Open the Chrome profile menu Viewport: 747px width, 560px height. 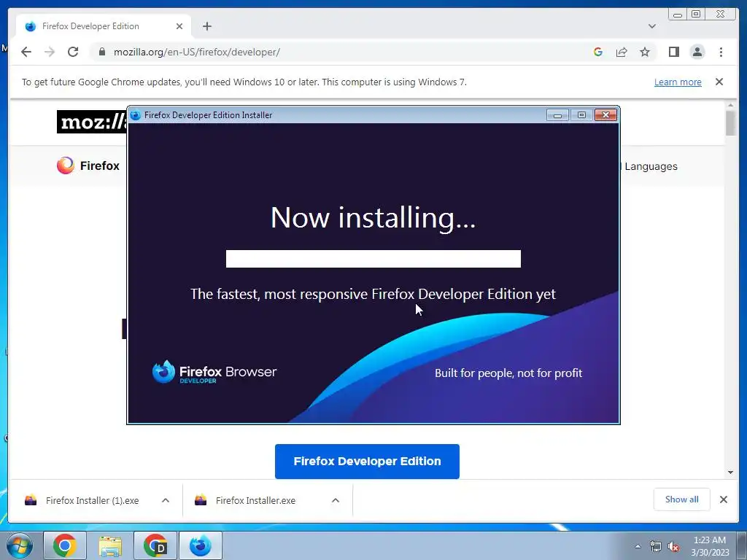click(697, 52)
